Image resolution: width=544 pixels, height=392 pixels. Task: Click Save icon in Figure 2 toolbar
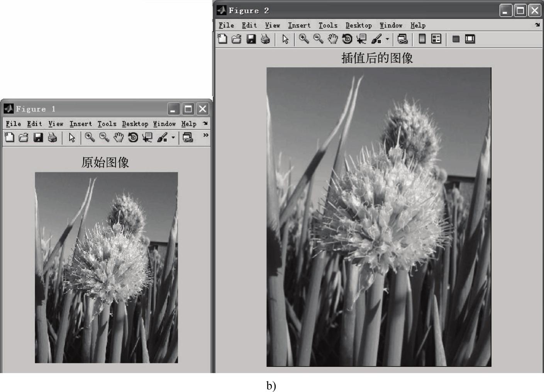click(x=251, y=39)
